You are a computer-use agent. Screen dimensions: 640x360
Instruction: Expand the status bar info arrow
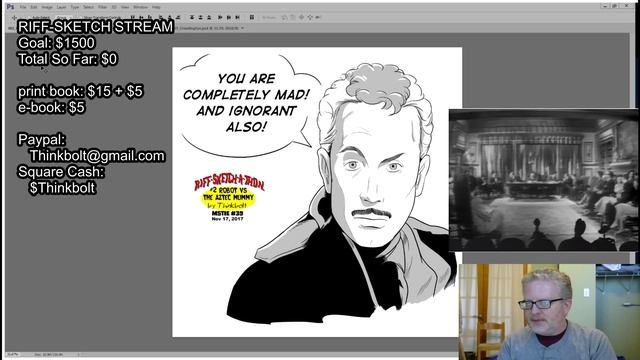(x=78, y=355)
